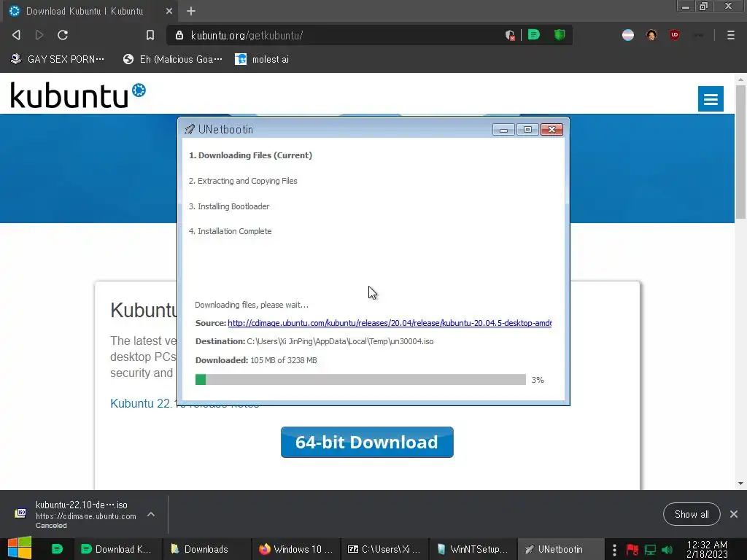Image resolution: width=747 pixels, height=560 pixels.
Task: Click the red flag tray icon
Action: click(x=632, y=550)
